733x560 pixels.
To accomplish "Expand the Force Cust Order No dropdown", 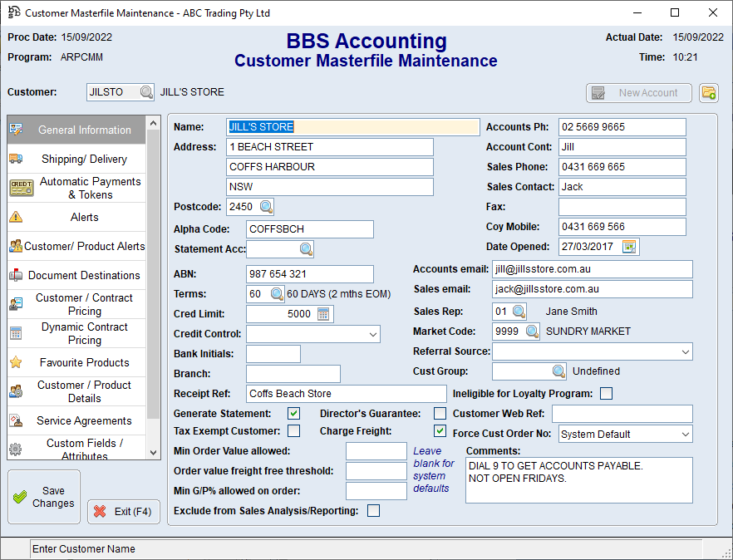I will point(684,435).
